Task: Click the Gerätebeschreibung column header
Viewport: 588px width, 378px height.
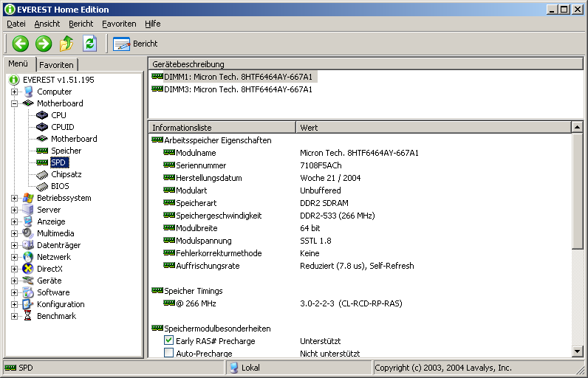Action: 366,64
